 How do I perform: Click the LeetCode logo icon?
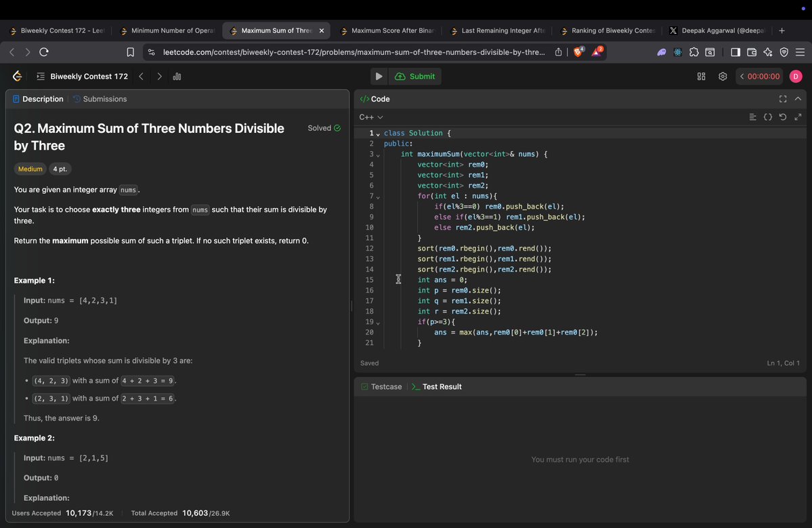(x=17, y=76)
